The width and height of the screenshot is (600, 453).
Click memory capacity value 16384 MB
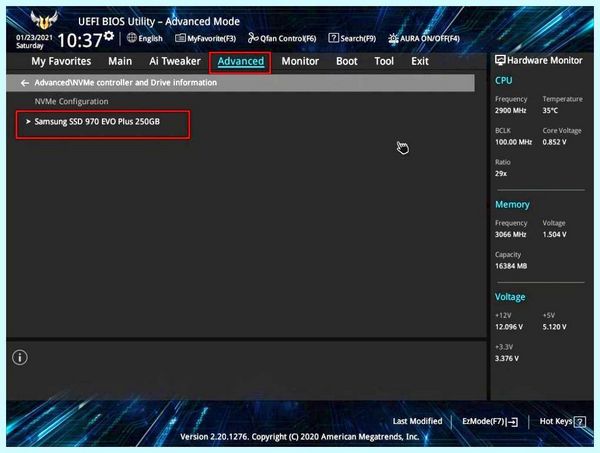coord(511,266)
